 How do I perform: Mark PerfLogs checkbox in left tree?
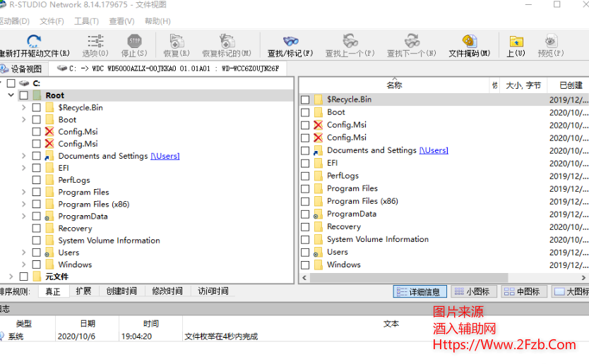[37, 180]
